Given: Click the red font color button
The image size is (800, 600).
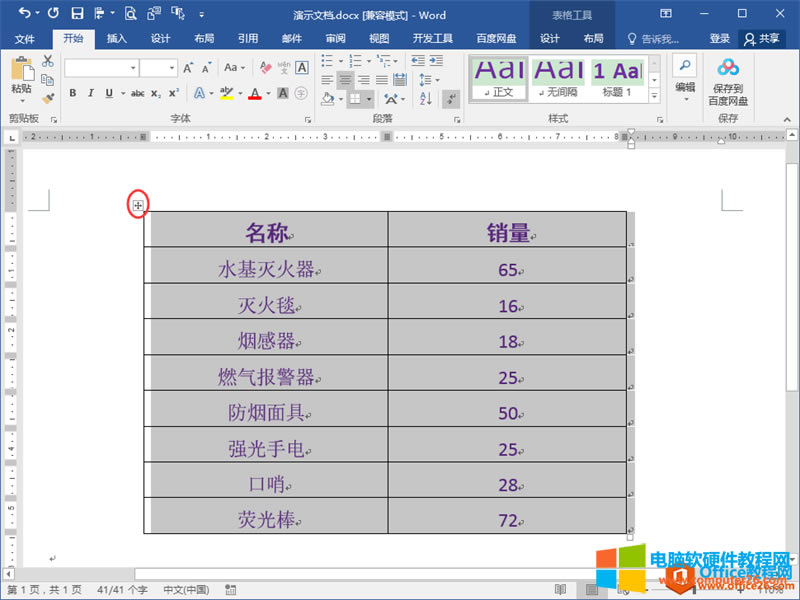Looking at the screenshot, I should click(x=254, y=93).
